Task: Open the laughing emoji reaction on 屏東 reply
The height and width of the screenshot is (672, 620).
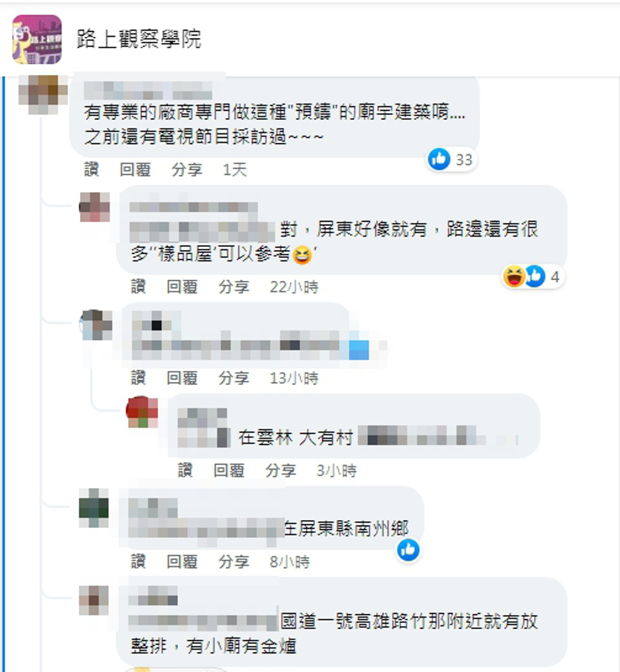Action: (514, 277)
